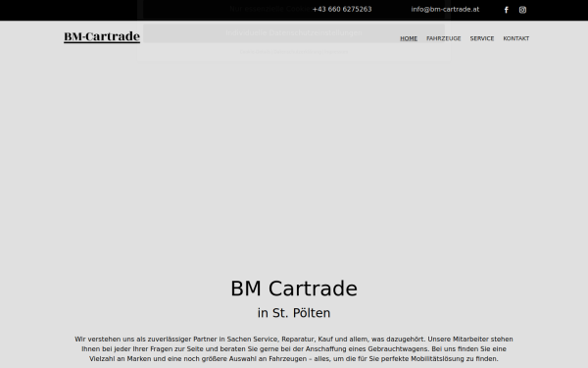The width and height of the screenshot is (588, 368).
Task: Click the Individuelle Datenschutzeinstellungen button
Action: [x=294, y=33]
